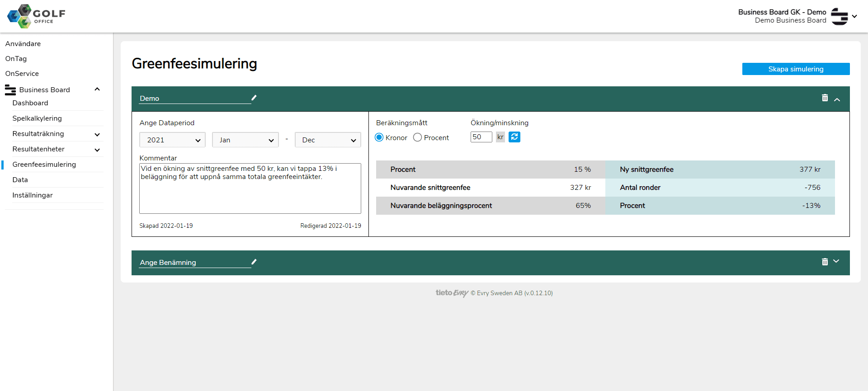Open the Dec end month dropdown
The height and width of the screenshot is (391, 868).
tap(328, 140)
